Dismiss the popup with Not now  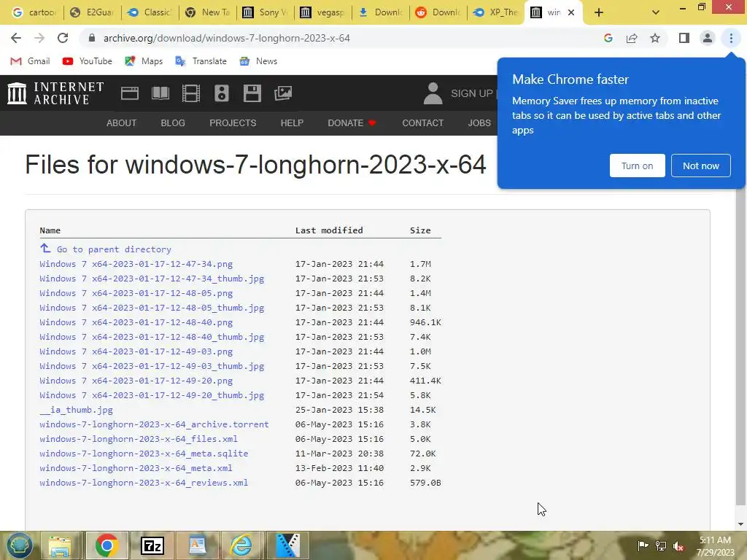pos(701,166)
